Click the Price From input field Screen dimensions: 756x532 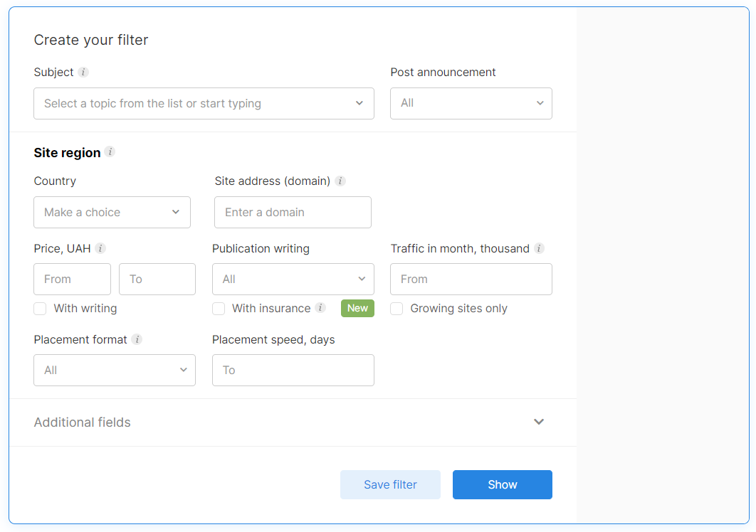click(x=73, y=280)
